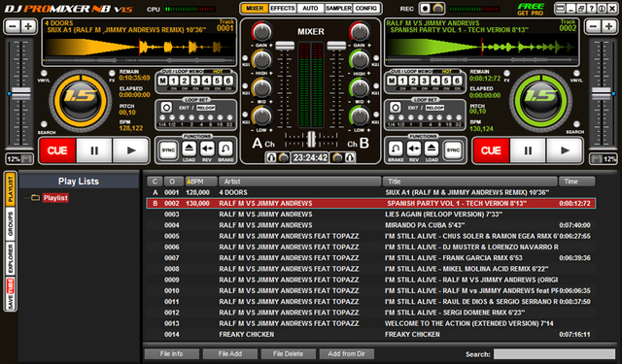This screenshot has height=364, width=622.
Task: Click deck B SYNC button
Action: [453, 149]
